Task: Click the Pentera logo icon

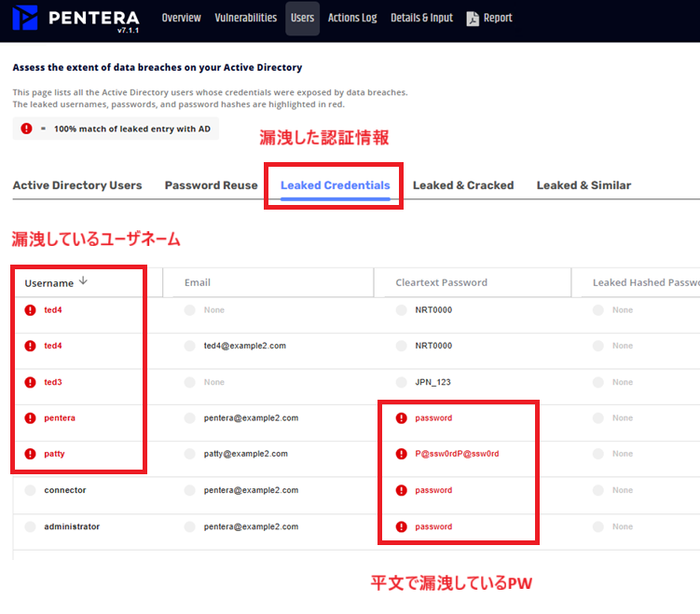Action: click(x=26, y=19)
